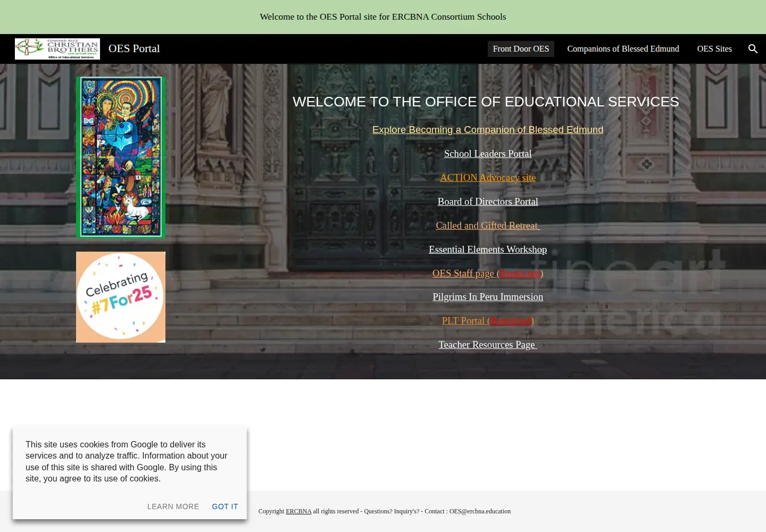Open the stained glass window image
Screen dimensions: 766x532
point(121,157)
